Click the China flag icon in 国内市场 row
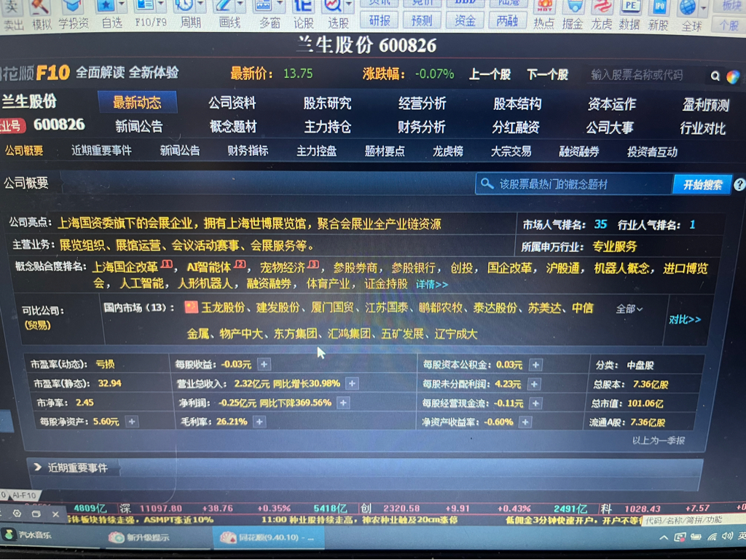Viewport: 746px width, 560px height. point(192,307)
